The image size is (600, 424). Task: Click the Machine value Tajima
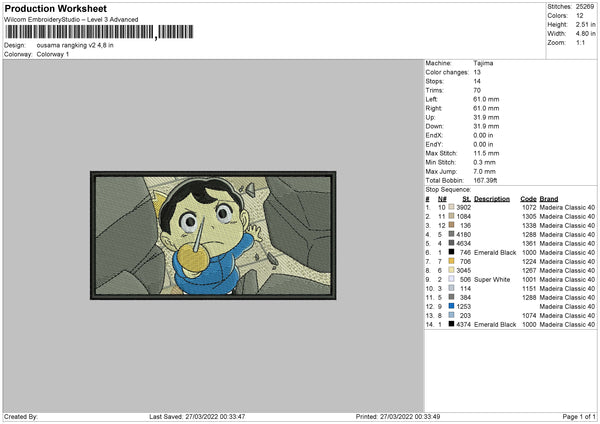(483, 62)
